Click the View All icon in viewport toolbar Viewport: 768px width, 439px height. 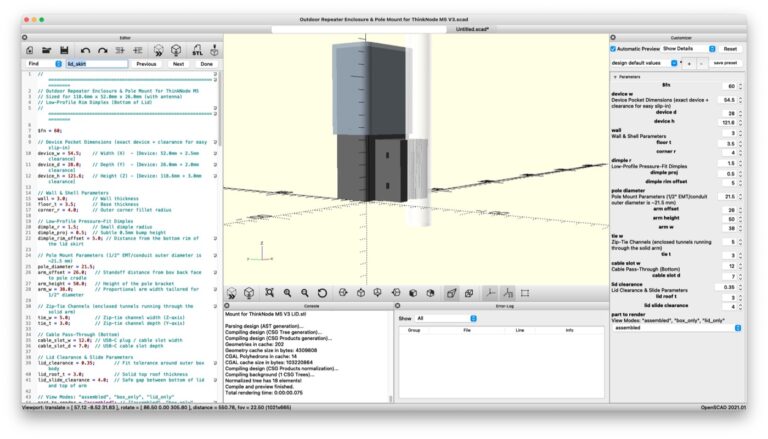[269, 293]
